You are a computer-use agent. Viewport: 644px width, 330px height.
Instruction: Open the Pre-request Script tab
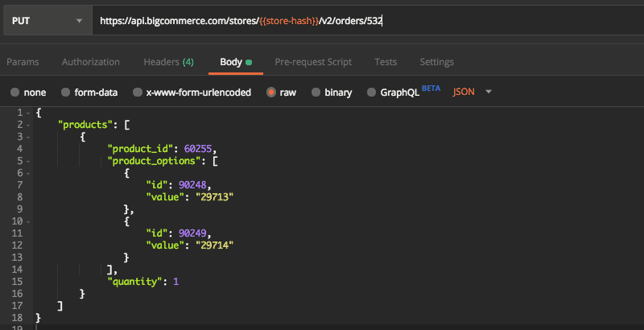(313, 62)
